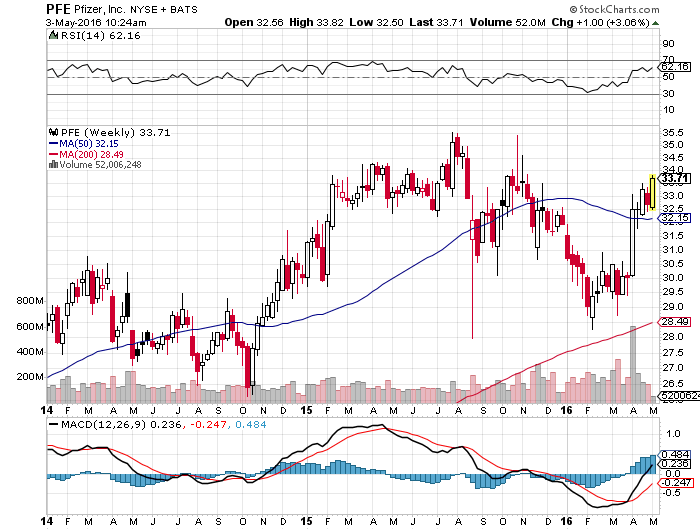This screenshot has width=700, height=530.
Task: Click year label 15 under the MACD panel
Action: click(306, 521)
